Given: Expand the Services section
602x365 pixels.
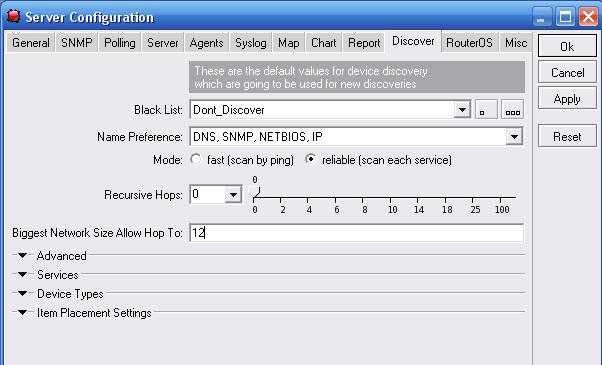Looking at the screenshot, I should click(23, 275).
